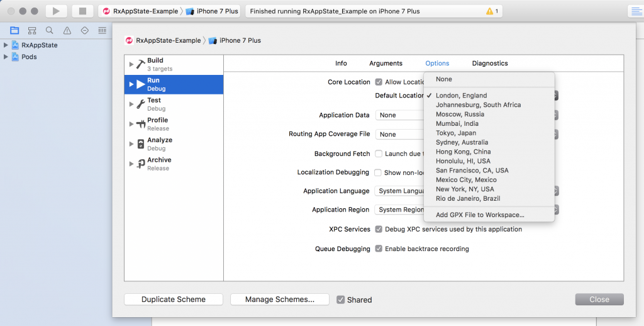The height and width of the screenshot is (326, 644).
Task: Open the Application Language dropdown
Action: (x=467, y=191)
